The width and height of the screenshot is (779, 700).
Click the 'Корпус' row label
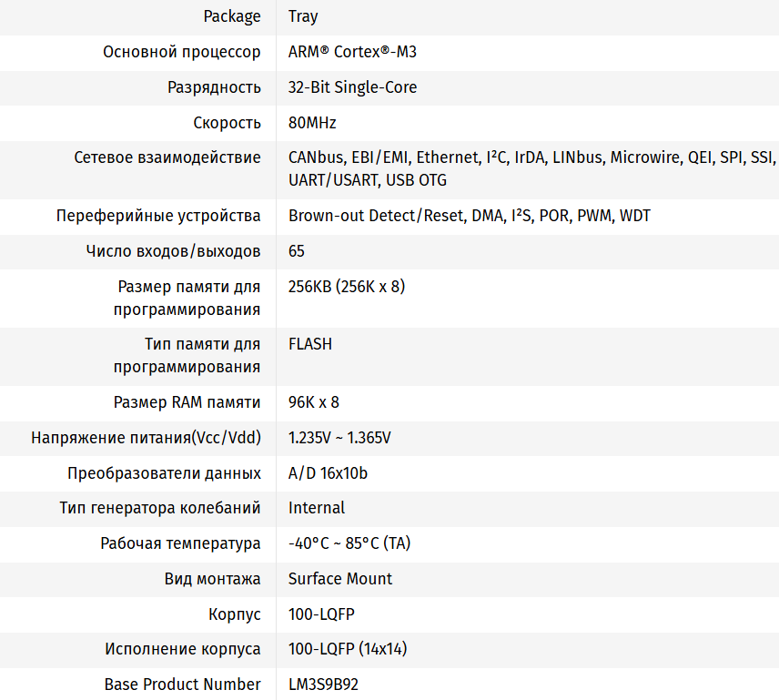point(235,614)
